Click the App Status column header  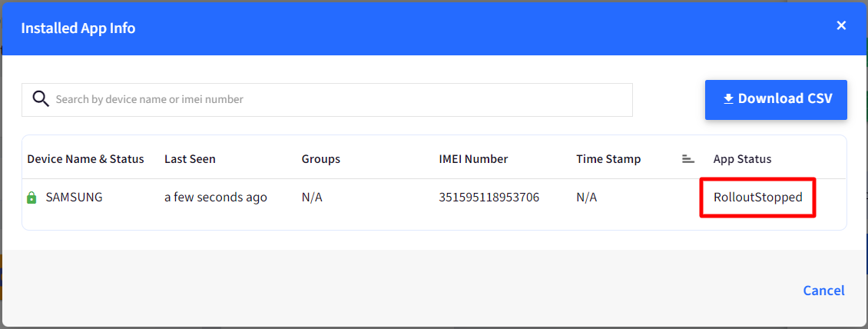pos(742,159)
